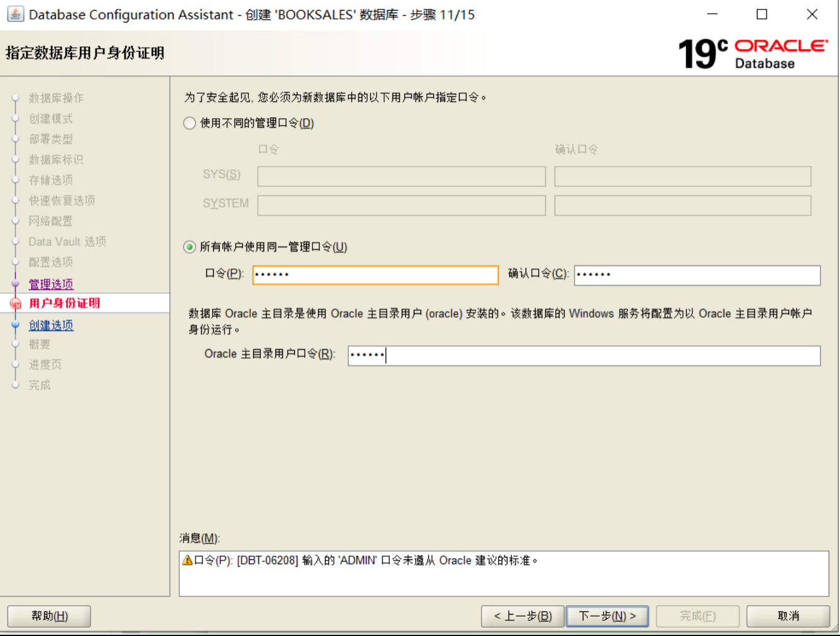Click the Oracle 19c Database logo
Viewport: 840px width, 636px height.
coord(753,53)
